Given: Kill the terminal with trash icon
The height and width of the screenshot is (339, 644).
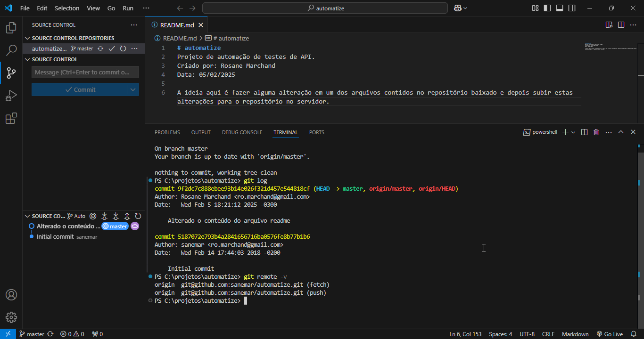Looking at the screenshot, I should point(596,132).
